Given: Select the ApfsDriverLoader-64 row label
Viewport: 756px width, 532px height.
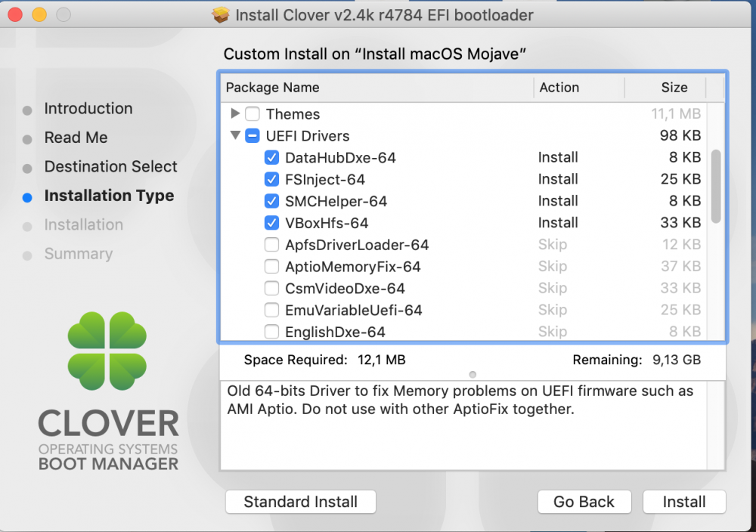Looking at the screenshot, I should 357,245.
